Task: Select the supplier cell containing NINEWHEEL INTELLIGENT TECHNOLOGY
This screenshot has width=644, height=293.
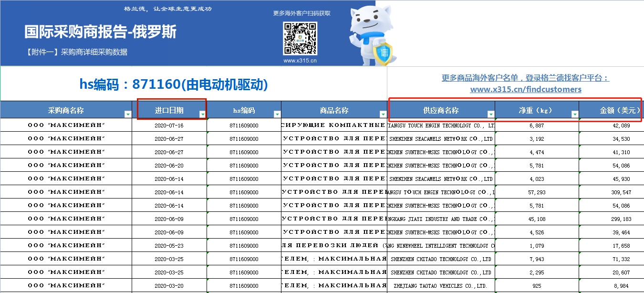Action: 441,246
